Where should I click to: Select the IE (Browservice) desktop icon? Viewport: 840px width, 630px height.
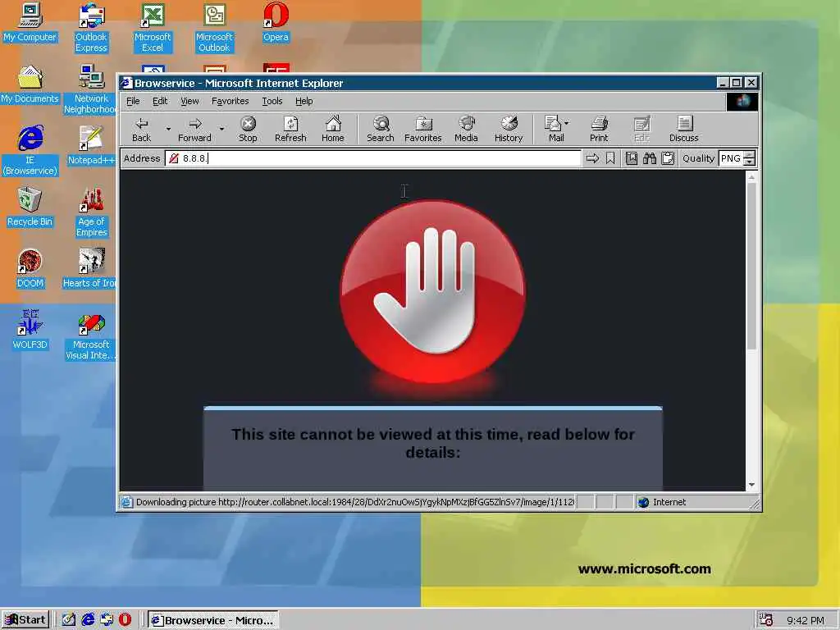[30, 150]
